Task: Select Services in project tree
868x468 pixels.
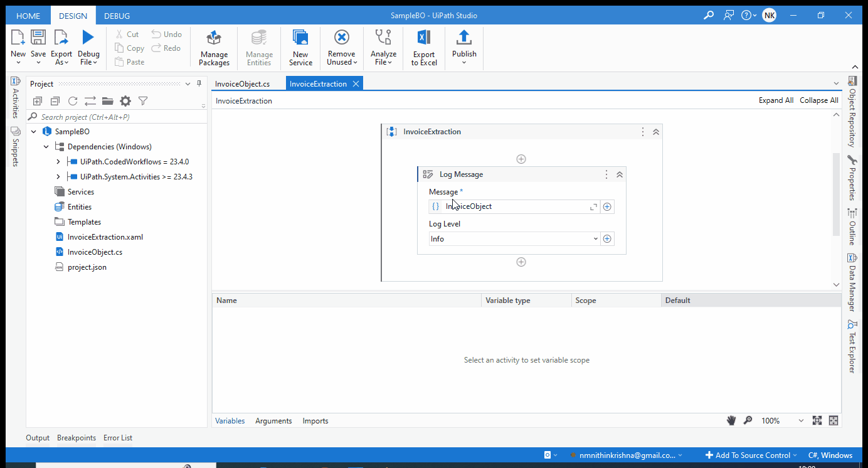Action: (80, 192)
